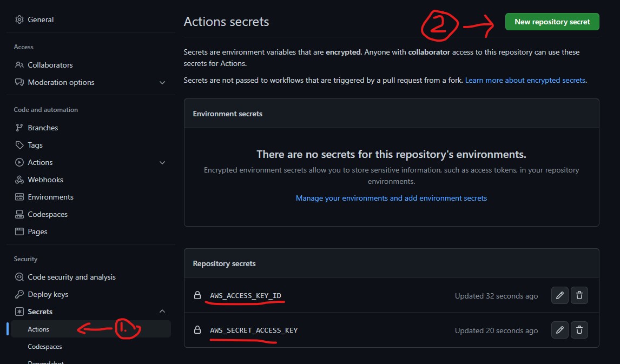Open the General settings menu item

(x=41, y=19)
